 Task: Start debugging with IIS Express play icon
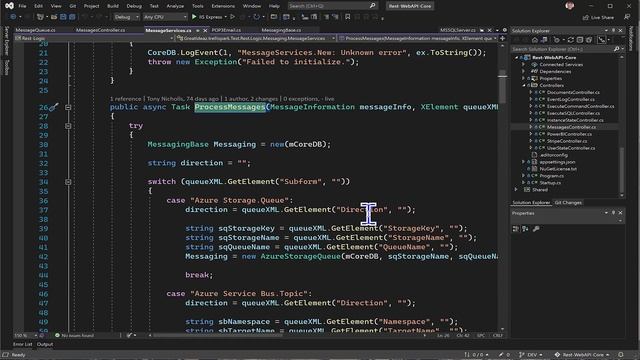pos(194,17)
